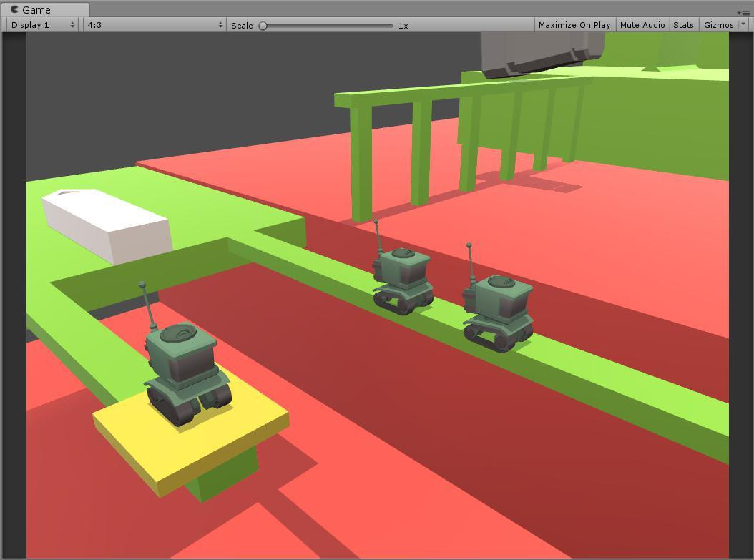754x560 pixels.
Task: Toggle Gizmos in the Game view
Action: coord(718,25)
